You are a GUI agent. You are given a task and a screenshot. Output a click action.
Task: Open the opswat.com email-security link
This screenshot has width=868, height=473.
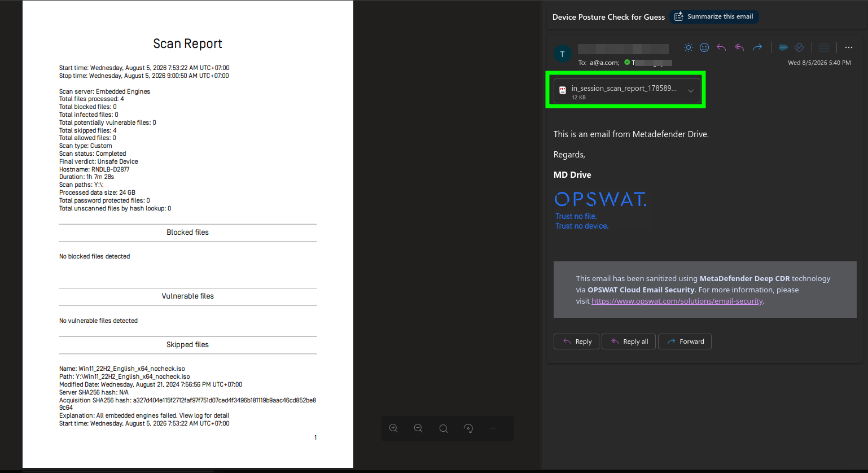click(677, 301)
